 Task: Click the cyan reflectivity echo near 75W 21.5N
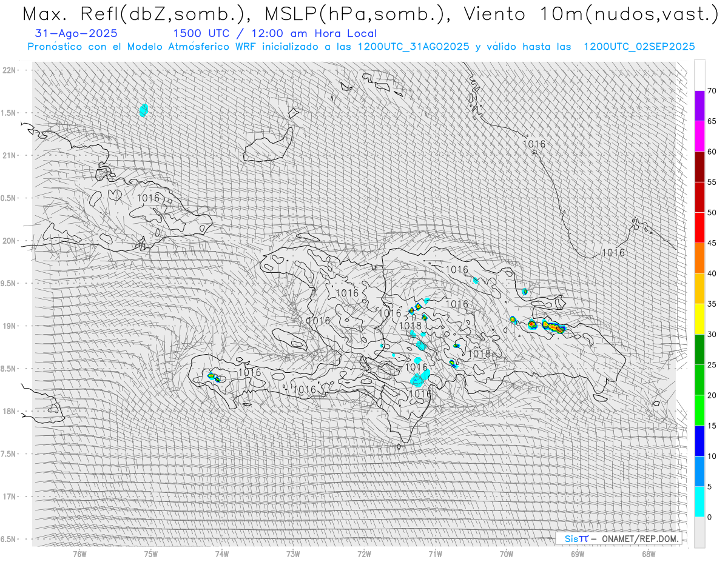click(x=144, y=110)
